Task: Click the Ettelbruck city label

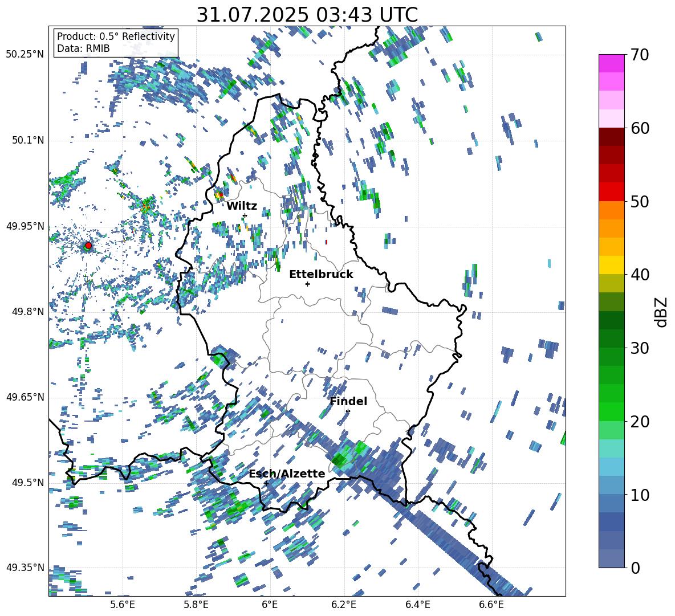Action: pos(321,275)
